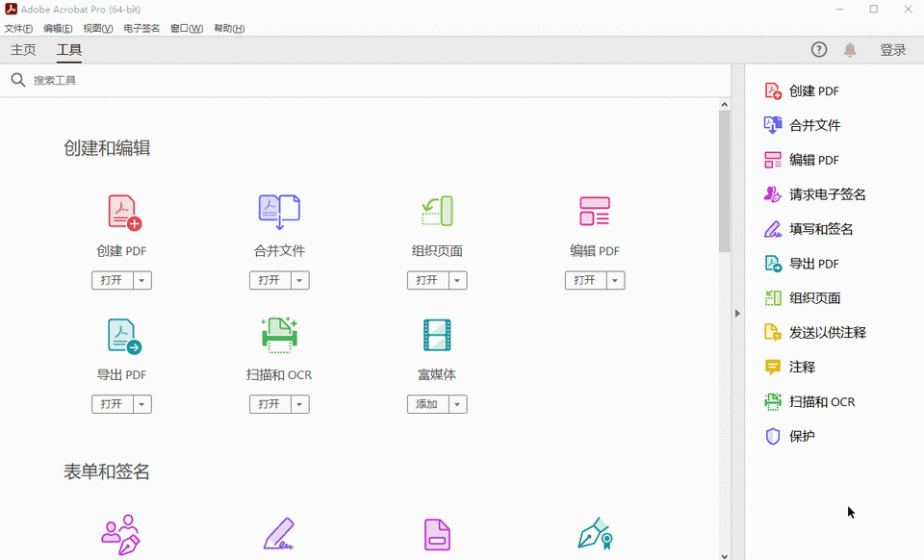Open the notifications bell icon
The image size is (924, 560).
coord(850,50)
